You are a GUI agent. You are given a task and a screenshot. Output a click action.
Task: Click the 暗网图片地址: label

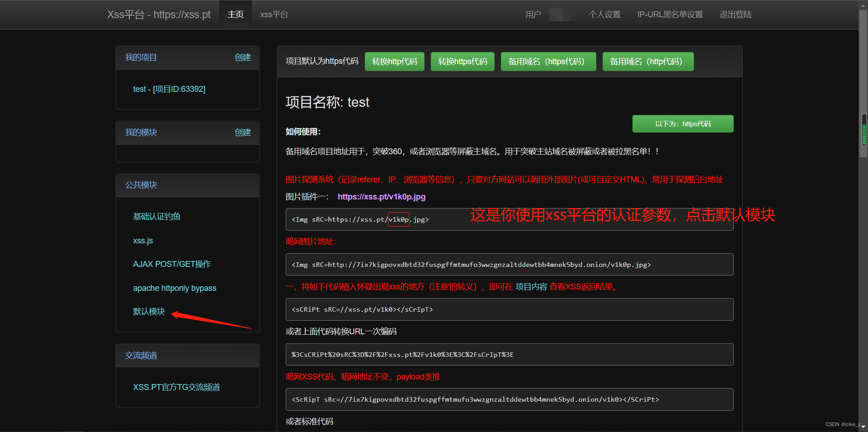311,242
